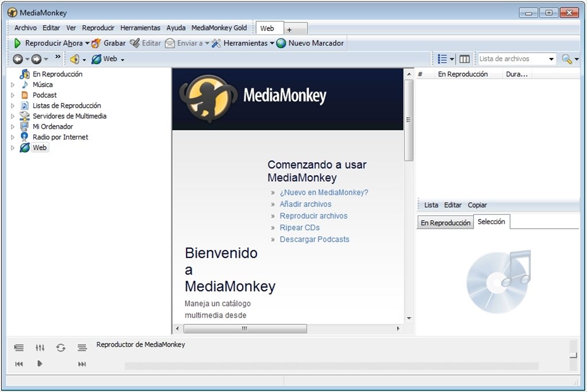Viewport: 587px width, 392px height.
Task: Select Listas de Reproducción in the tree
Action: tap(67, 105)
